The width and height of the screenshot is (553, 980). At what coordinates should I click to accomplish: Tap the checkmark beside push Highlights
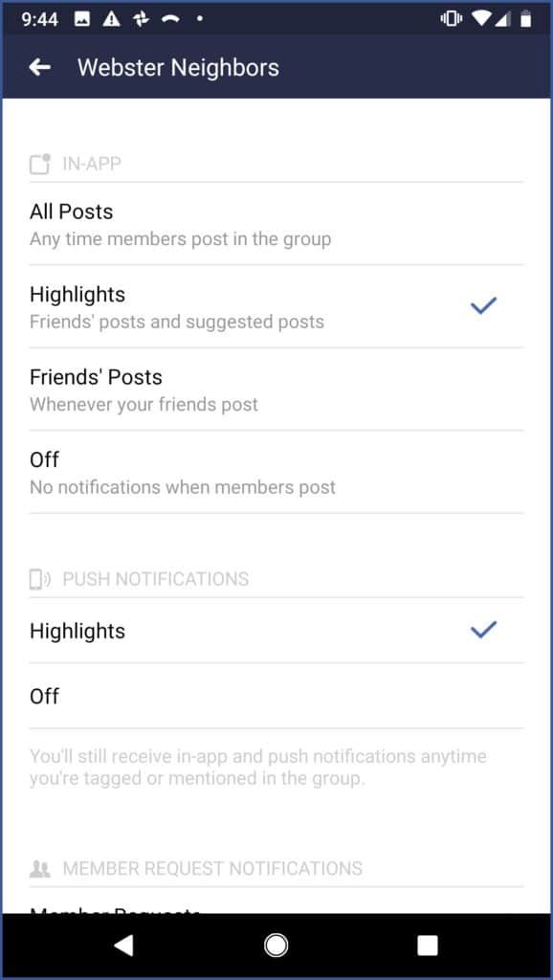(483, 630)
